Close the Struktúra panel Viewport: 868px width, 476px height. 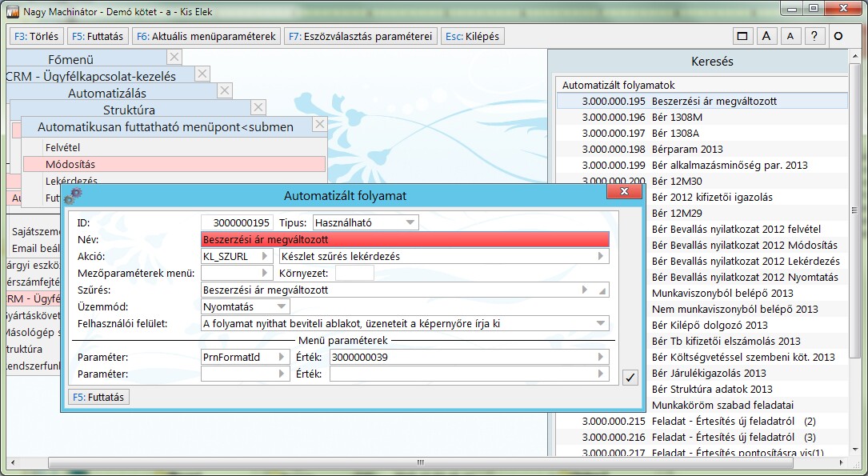point(258,107)
